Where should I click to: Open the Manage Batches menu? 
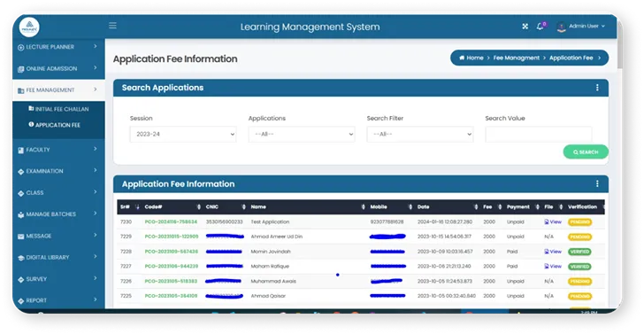58,214
